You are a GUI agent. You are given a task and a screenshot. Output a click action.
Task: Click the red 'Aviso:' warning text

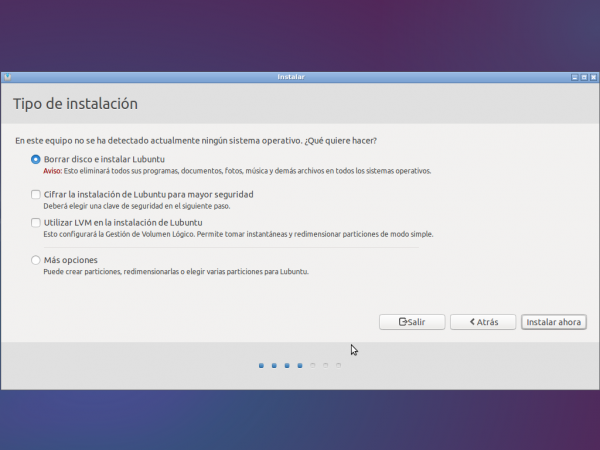(x=52, y=171)
